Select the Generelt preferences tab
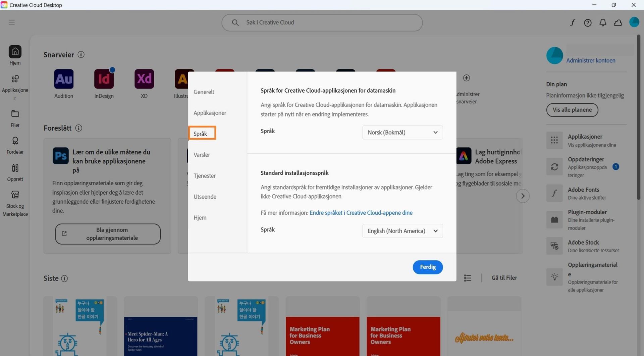The height and width of the screenshot is (356, 644). pyautogui.click(x=204, y=92)
